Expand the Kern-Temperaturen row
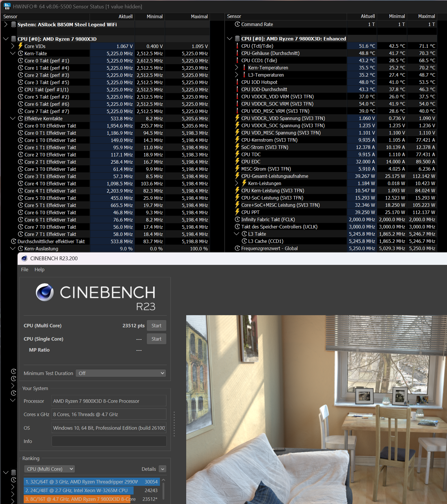The width and height of the screenshot is (447, 504). click(x=237, y=67)
